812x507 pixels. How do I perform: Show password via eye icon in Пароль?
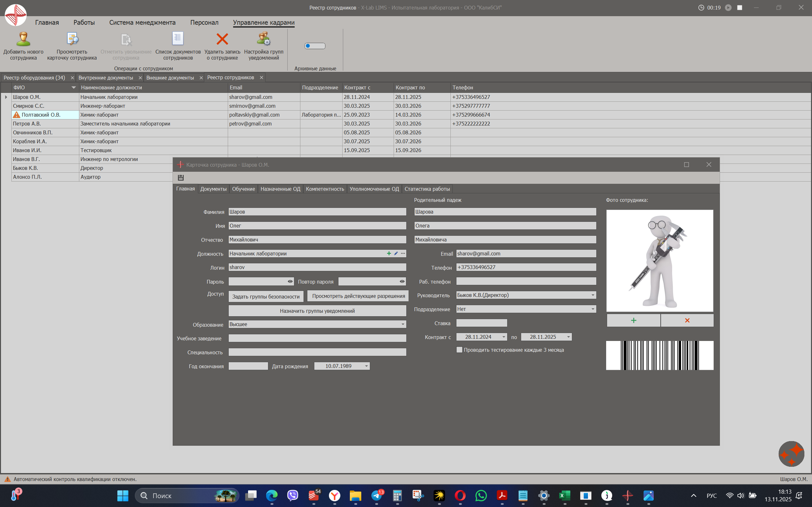click(290, 281)
